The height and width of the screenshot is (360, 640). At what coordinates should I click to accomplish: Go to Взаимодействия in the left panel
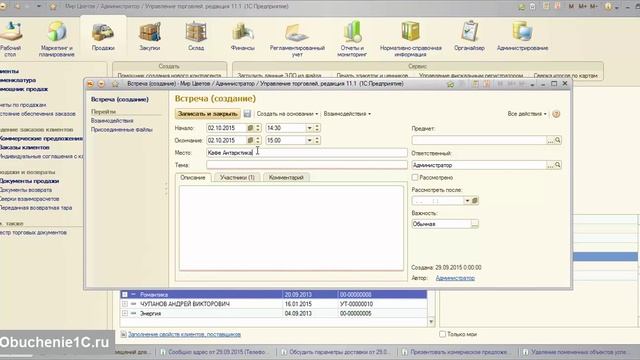tap(112, 121)
